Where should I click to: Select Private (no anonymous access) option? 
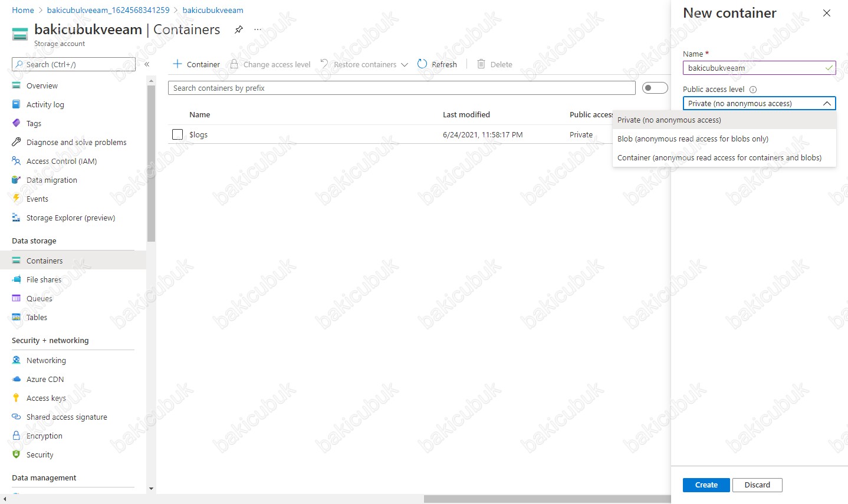(x=725, y=120)
